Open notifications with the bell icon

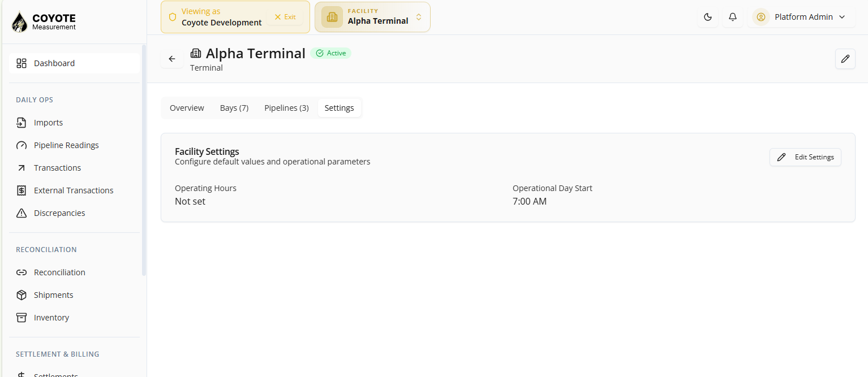(x=733, y=17)
